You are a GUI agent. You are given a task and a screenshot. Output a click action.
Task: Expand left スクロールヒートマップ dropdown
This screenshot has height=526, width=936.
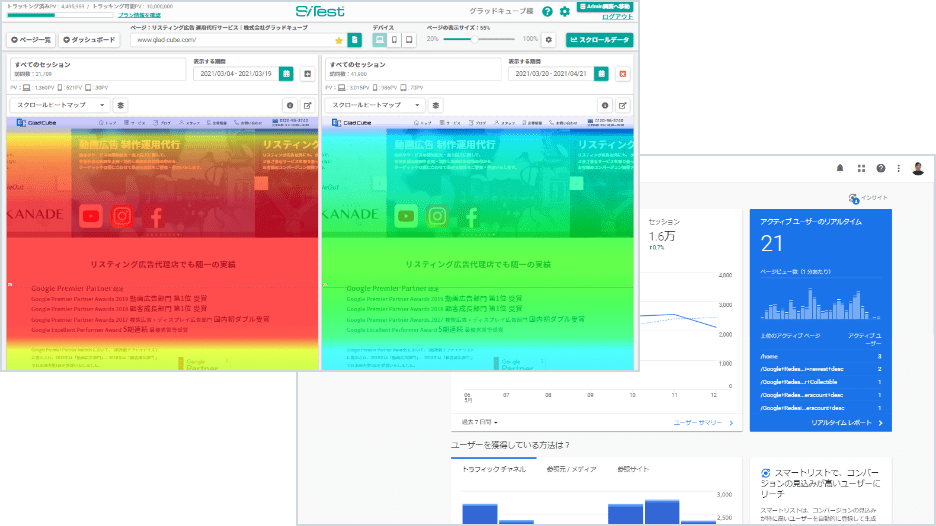(59, 104)
